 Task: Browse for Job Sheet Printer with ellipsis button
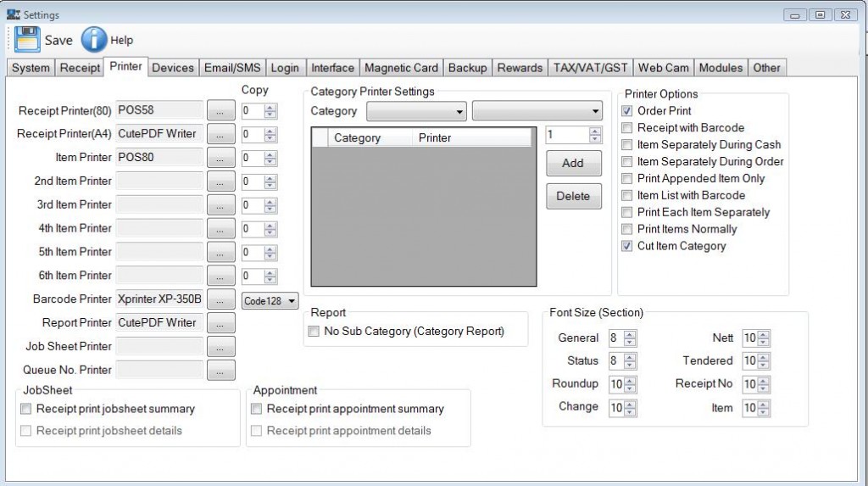(221, 347)
